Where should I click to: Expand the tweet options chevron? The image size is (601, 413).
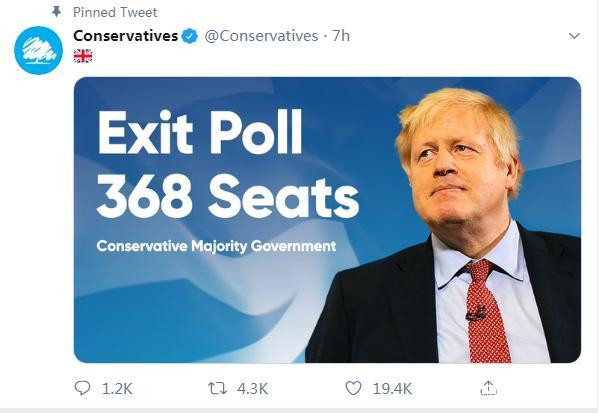pos(574,36)
